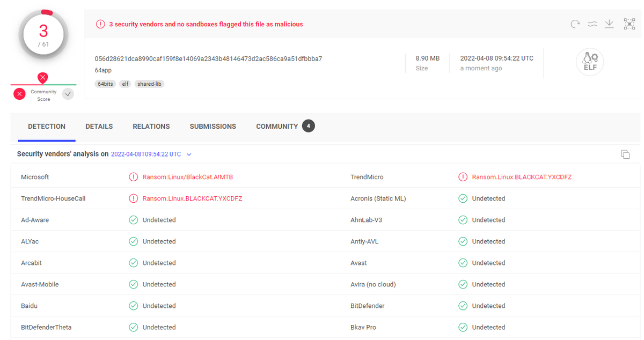
Task: Click the ELF file type icon
Action: tap(590, 62)
